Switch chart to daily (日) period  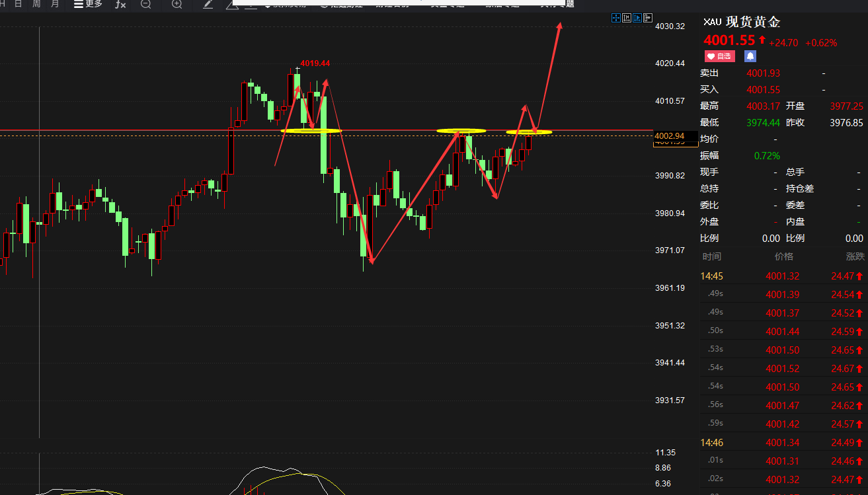tap(18, 4)
